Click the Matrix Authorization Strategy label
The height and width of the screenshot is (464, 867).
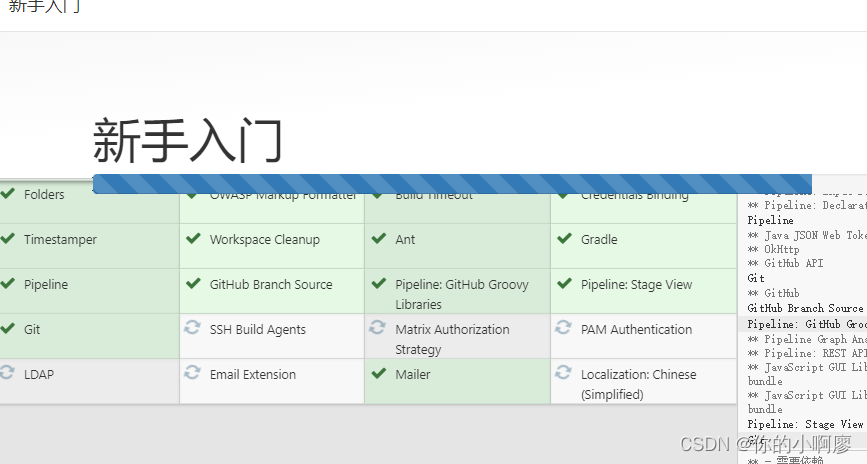[x=452, y=339]
